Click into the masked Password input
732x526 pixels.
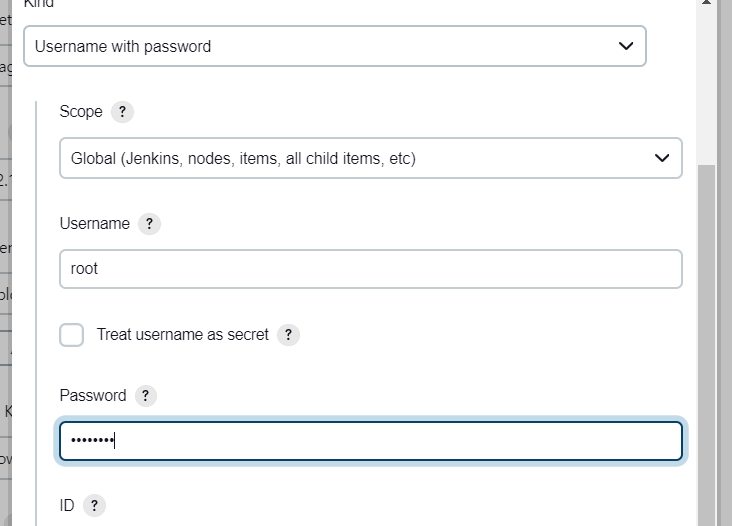click(x=371, y=441)
